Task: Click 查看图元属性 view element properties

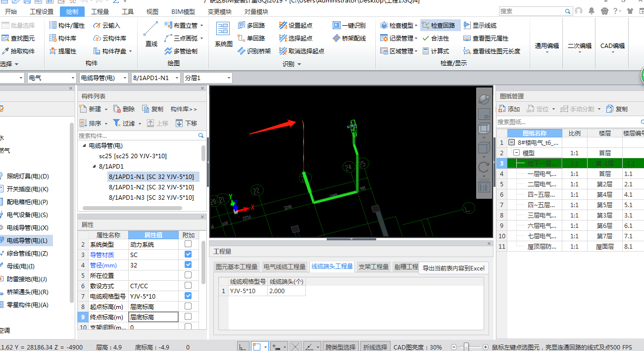Action: (x=486, y=38)
